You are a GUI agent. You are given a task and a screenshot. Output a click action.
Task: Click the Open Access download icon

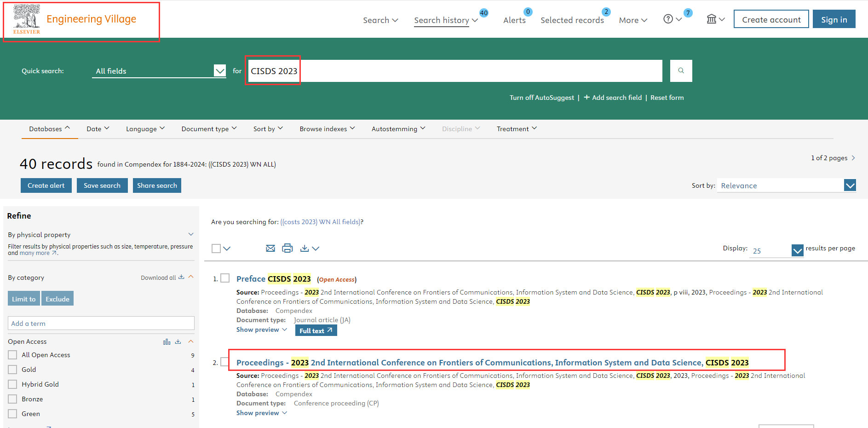178,341
